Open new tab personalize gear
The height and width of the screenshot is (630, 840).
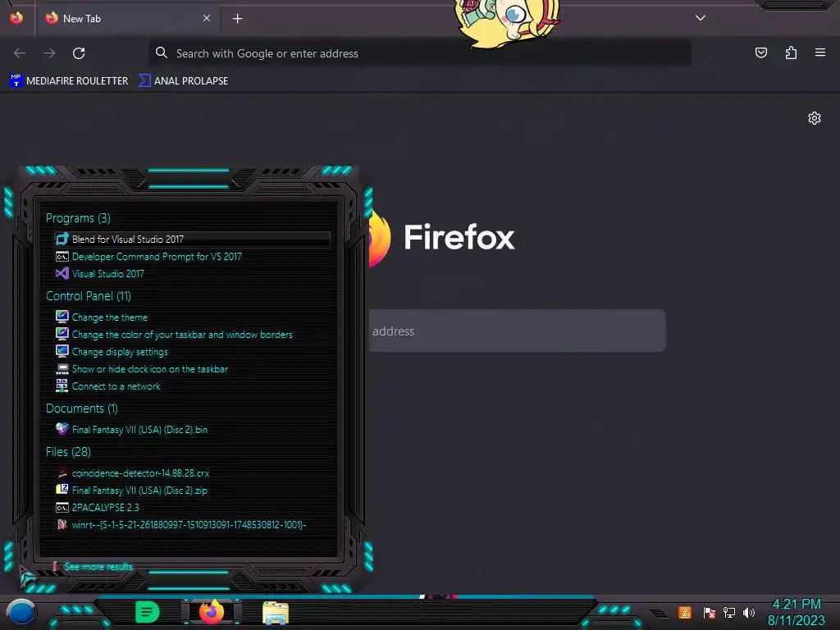tap(815, 118)
